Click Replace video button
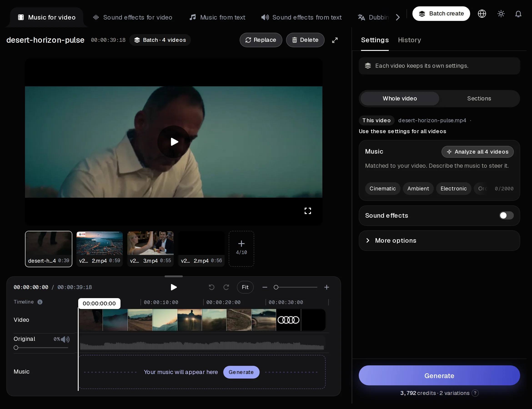The image size is (532, 409). coord(261,40)
